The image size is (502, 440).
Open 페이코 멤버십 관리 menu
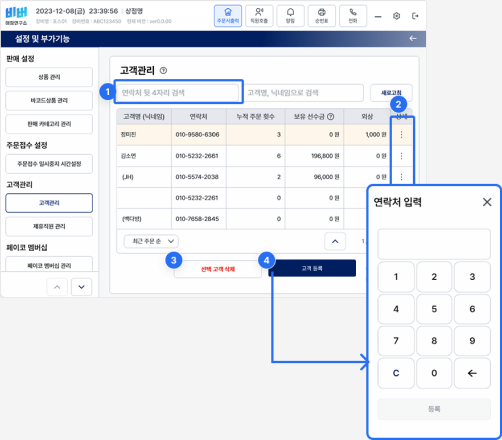49,265
